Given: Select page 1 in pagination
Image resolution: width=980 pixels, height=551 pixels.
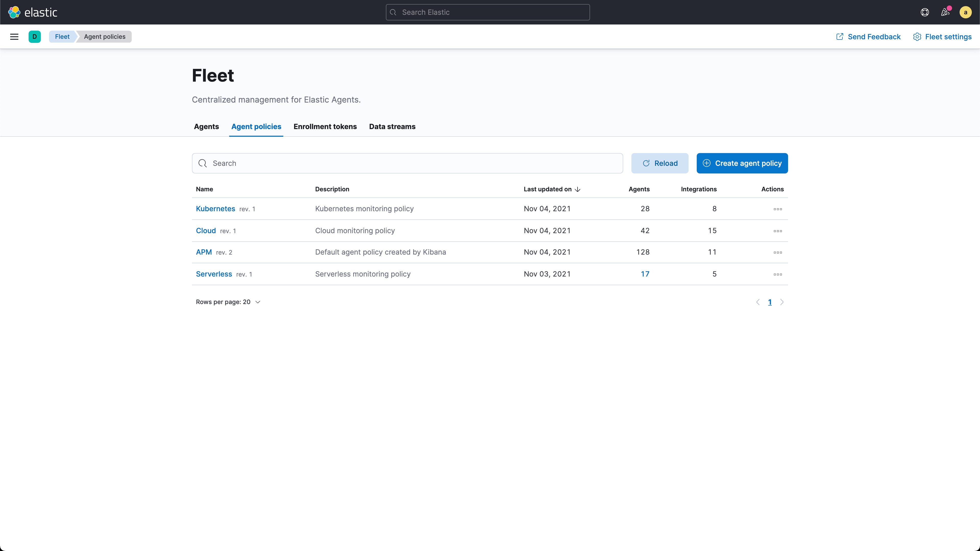Looking at the screenshot, I should [770, 302].
